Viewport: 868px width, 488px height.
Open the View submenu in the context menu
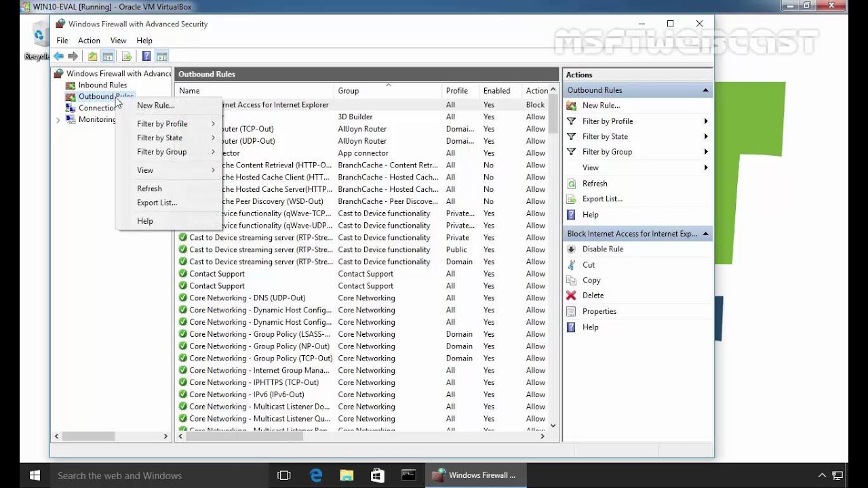170,170
